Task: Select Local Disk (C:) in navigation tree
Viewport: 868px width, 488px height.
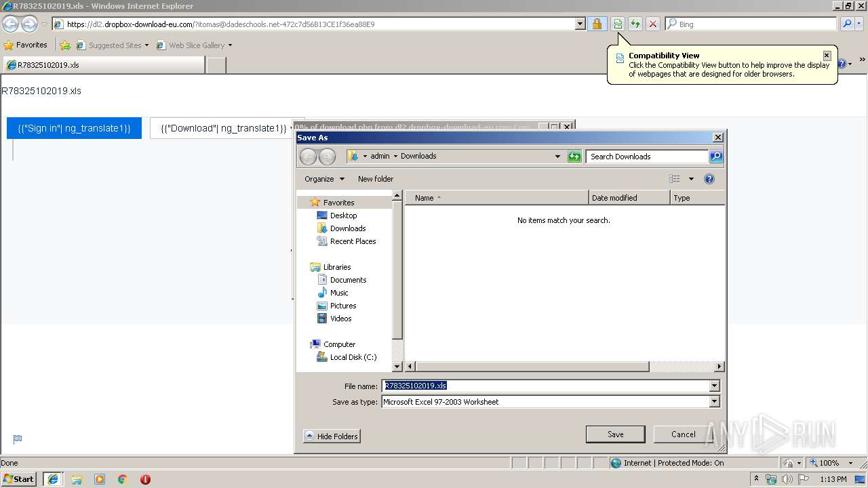Action: (353, 357)
